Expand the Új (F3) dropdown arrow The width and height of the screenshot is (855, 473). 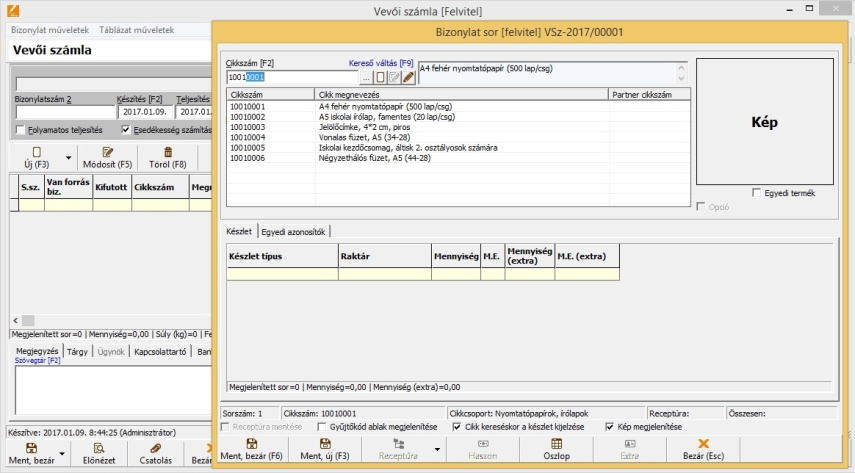pos(68,158)
